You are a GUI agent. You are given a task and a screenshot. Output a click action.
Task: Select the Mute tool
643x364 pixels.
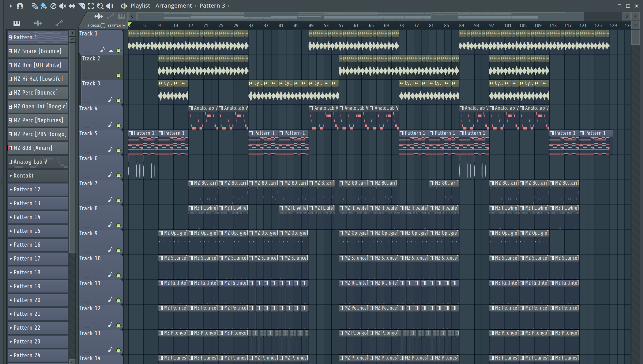[63, 6]
